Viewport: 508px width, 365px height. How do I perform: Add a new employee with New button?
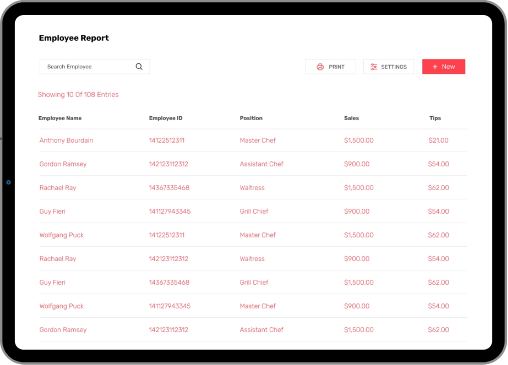coord(443,67)
